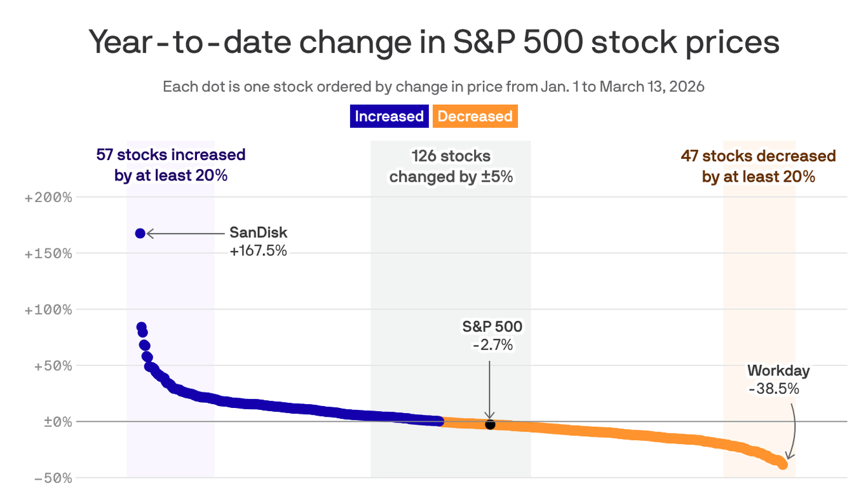Click the +150% y-axis label
Viewport: 868px width, 488px height.
(48, 254)
